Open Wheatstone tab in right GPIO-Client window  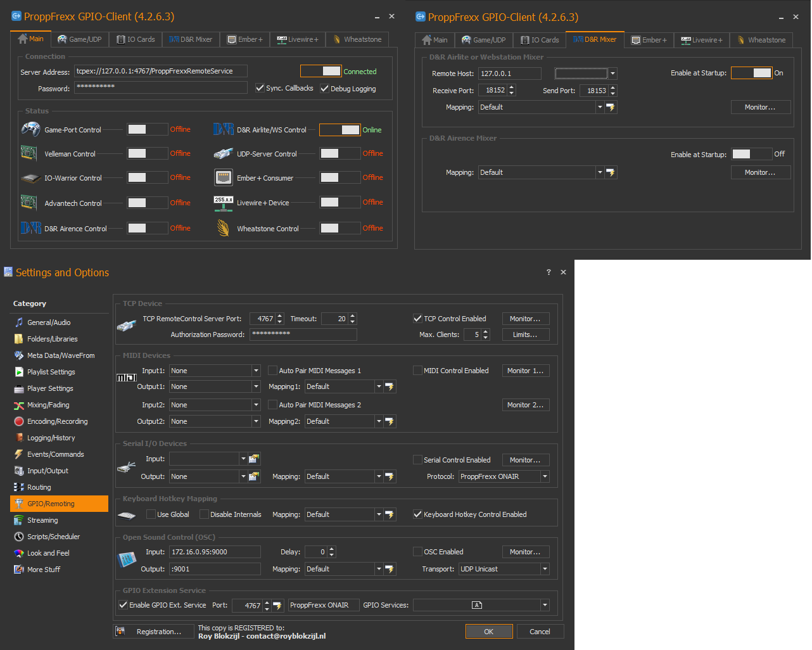(x=761, y=40)
